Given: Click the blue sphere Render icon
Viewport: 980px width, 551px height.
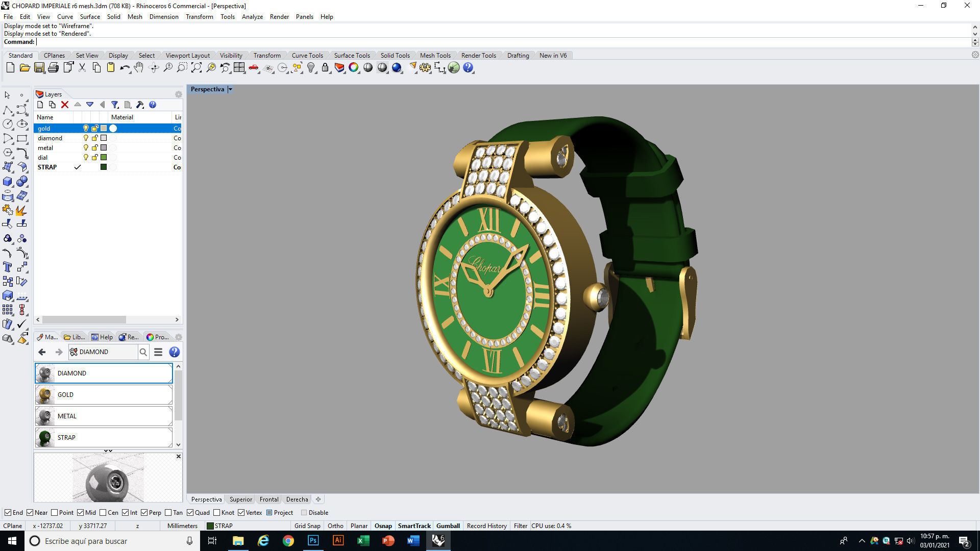Looking at the screenshot, I should click(397, 67).
